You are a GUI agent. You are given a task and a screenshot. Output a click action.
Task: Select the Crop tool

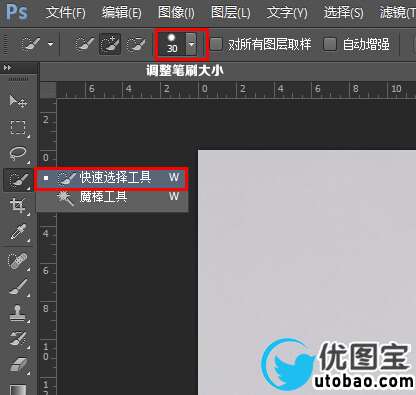(x=18, y=205)
